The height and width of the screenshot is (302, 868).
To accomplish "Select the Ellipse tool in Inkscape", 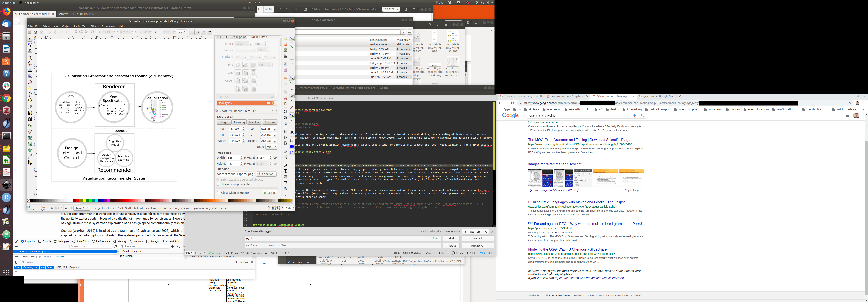I will (30, 82).
